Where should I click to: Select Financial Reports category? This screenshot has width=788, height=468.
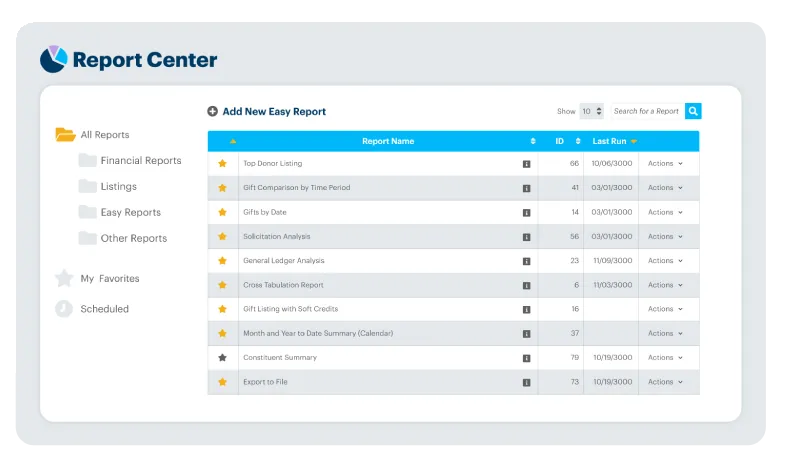[141, 160]
